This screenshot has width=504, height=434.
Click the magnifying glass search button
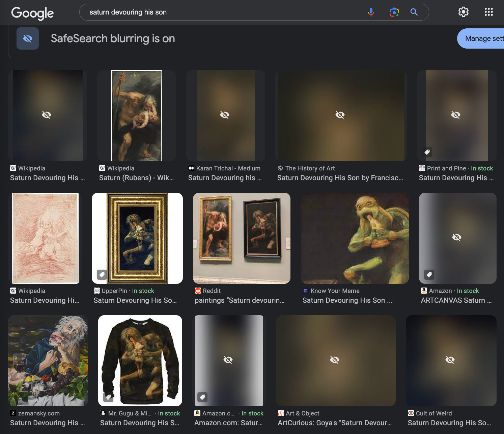pos(414,12)
